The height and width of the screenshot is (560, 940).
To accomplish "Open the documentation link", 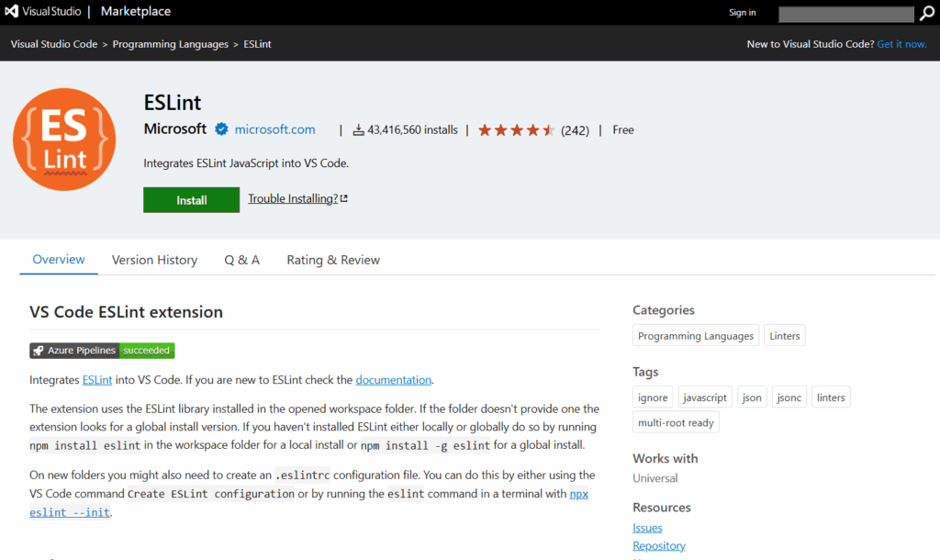I will [x=393, y=379].
